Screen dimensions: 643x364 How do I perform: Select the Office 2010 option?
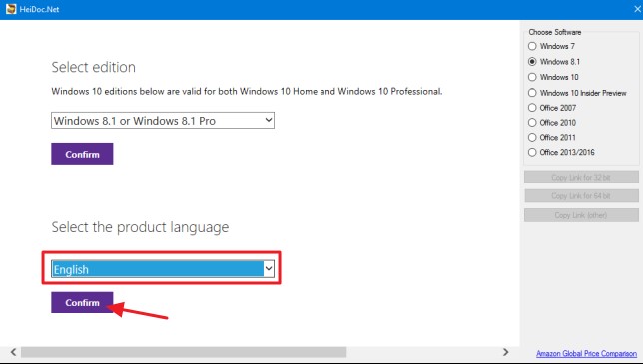pos(532,123)
